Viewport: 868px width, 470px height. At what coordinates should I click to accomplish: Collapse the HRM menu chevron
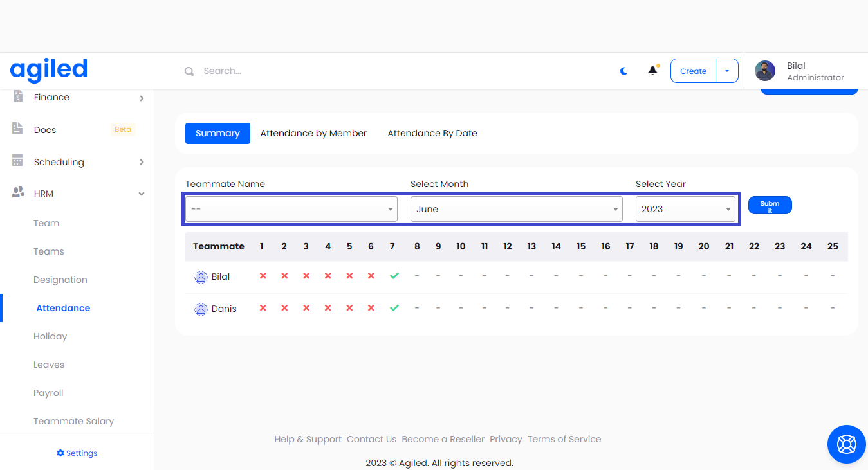[x=142, y=194]
